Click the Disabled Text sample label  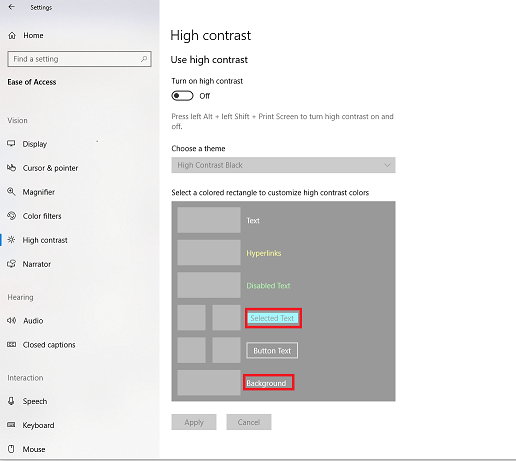tap(268, 286)
